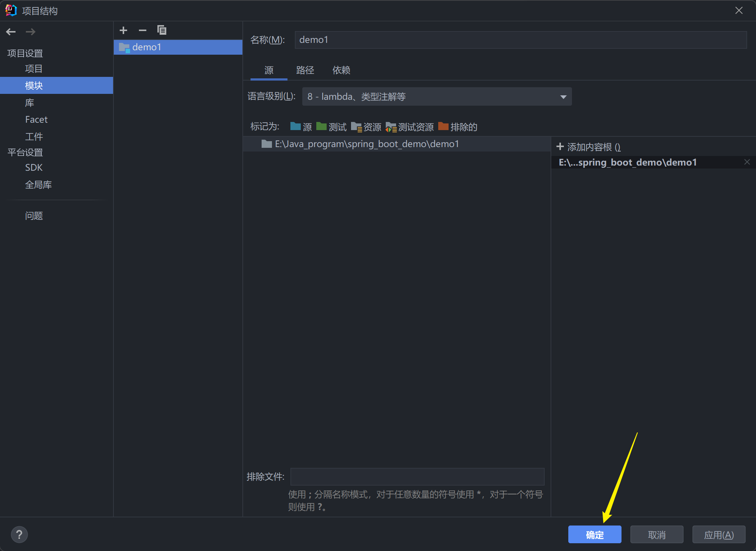Add a new module with plus icon
756x551 pixels.
(x=123, y=30)
